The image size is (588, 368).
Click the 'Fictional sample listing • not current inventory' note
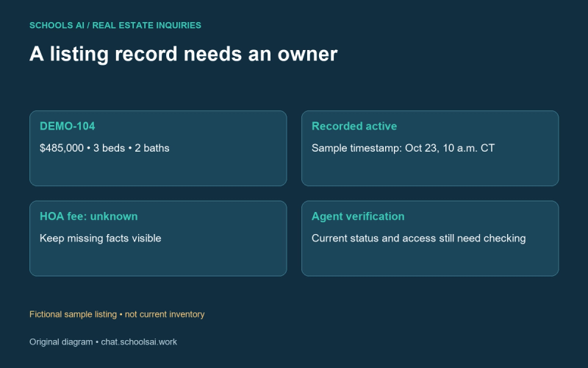[117, 314]
